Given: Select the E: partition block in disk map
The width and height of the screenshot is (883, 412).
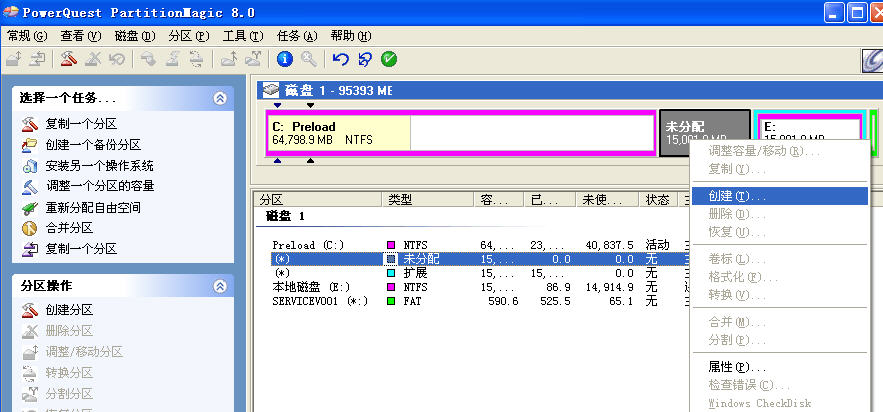Looking at the screenshot, I should pos(809,126).
